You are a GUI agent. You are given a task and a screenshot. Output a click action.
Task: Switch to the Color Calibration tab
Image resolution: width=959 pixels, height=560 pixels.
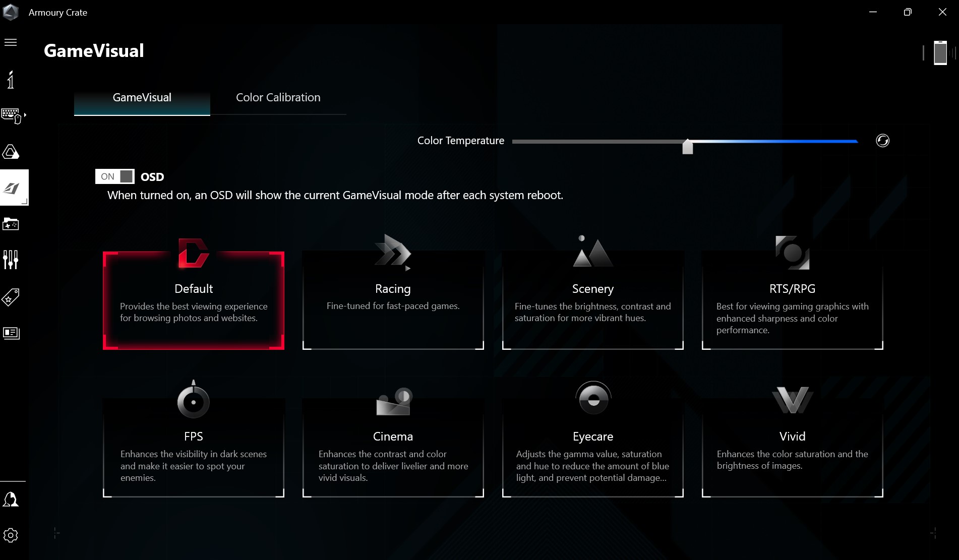(278, 97)
